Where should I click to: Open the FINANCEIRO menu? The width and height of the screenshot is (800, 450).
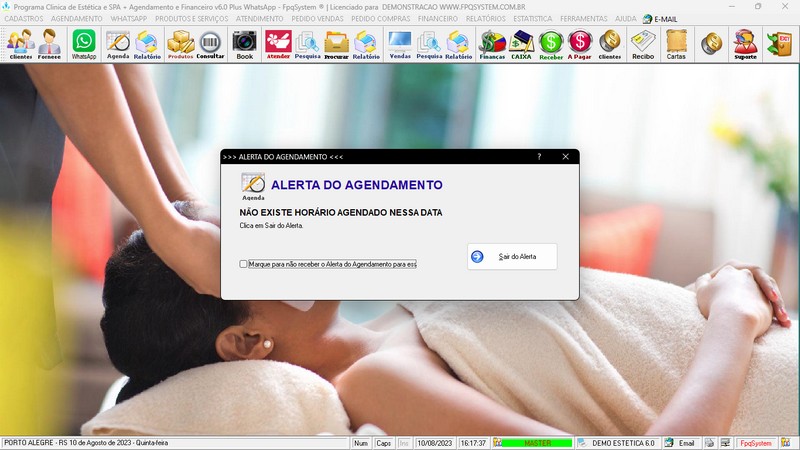438,19
